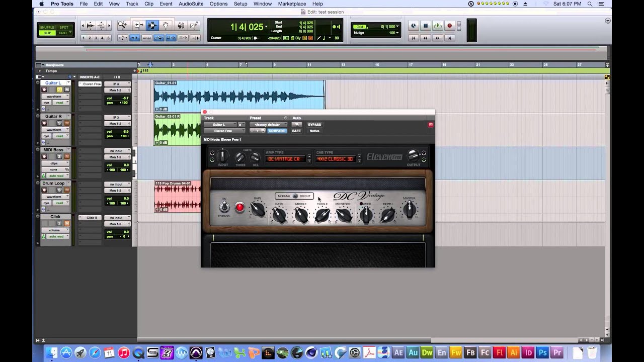Step CAB TYPE down arrow
This screenshot has width=644, height=362.
[x=358, y=161]
